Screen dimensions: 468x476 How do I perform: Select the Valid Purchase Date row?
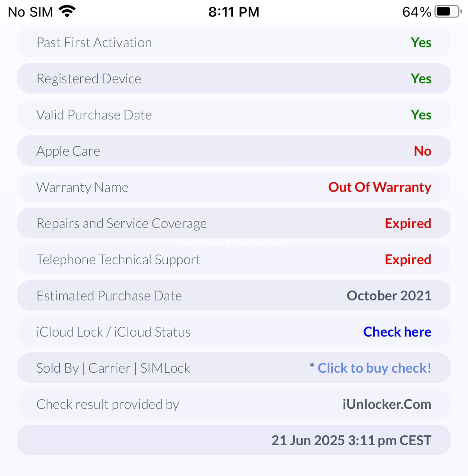(x=234, y=115)
